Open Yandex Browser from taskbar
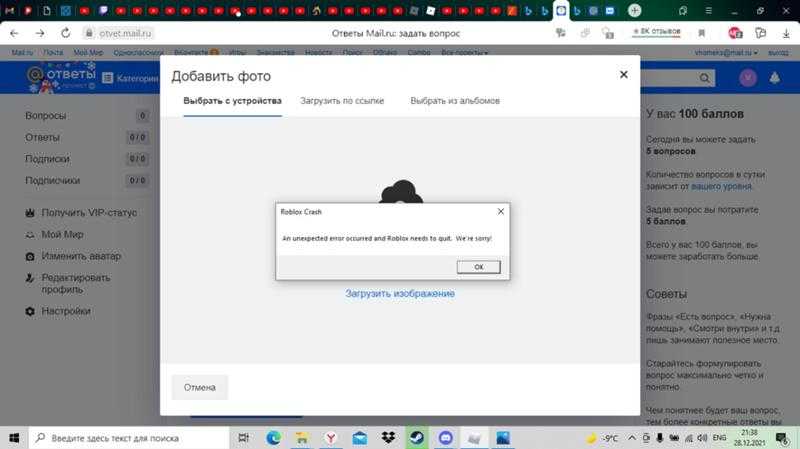The width and height of the screenshot is (800, 449). 331,438
